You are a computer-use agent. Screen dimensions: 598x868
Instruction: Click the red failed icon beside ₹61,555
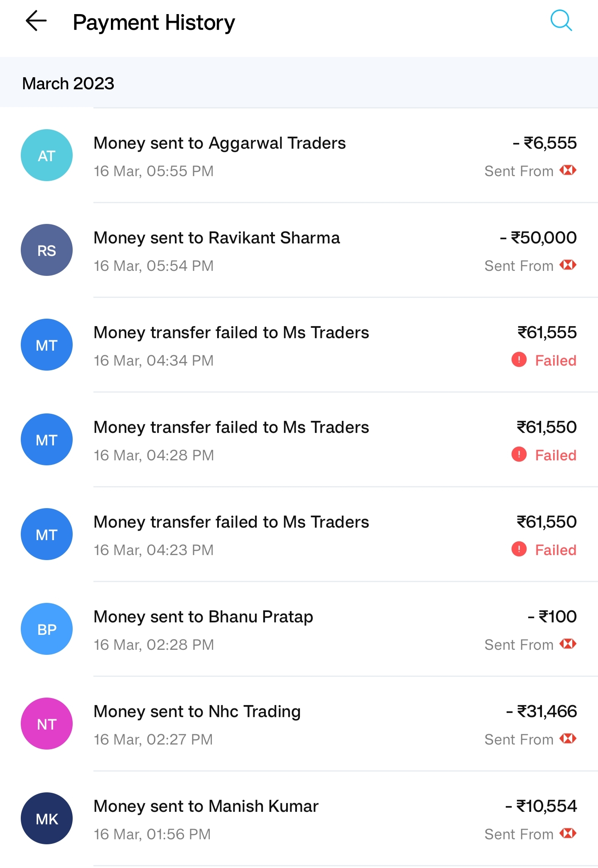[x=519, y=360]
